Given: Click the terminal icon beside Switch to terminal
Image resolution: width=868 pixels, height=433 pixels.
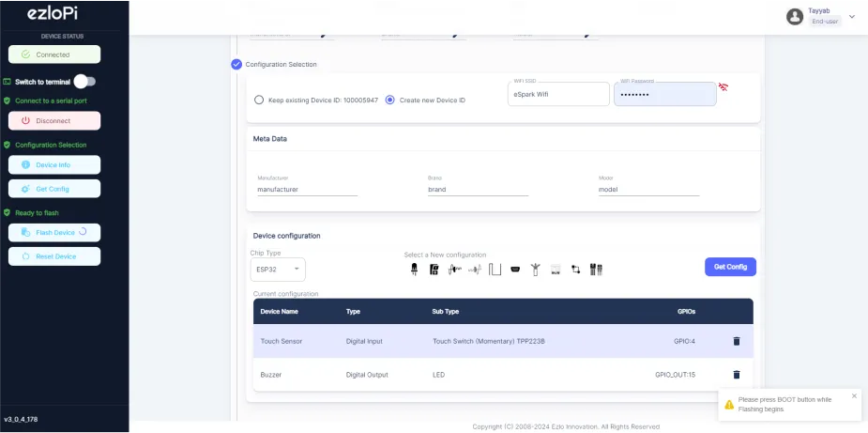Looking at the screenshot, I should [x=8, y=82].
